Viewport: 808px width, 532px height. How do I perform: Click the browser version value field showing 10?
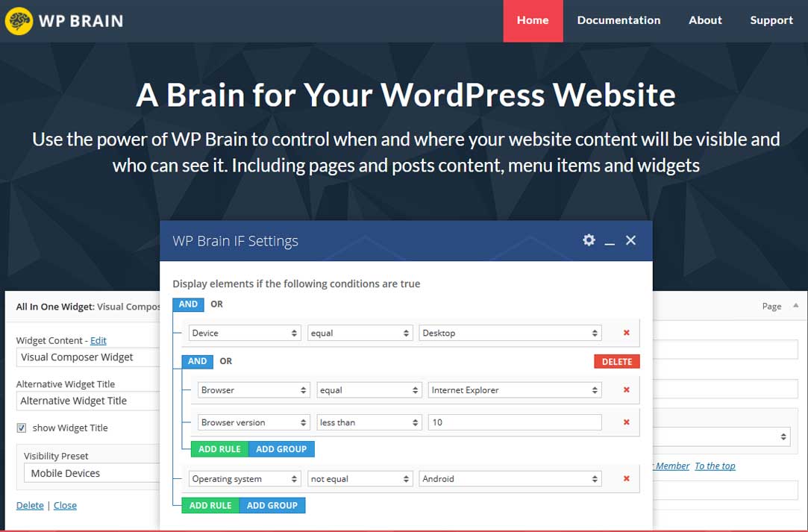click(x=512, y=422)
